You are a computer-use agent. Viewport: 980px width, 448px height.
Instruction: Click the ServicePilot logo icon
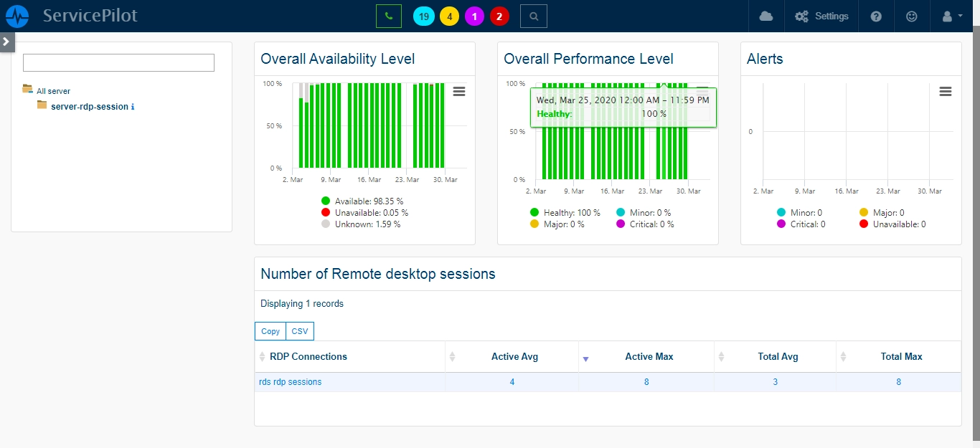pyautogui.click(x=17, y=16)
